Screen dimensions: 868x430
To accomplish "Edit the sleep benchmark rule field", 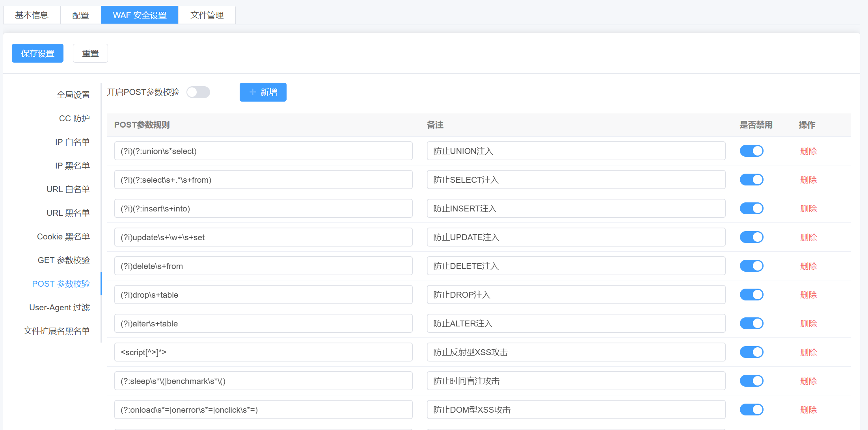I will [x=263, y=381].
